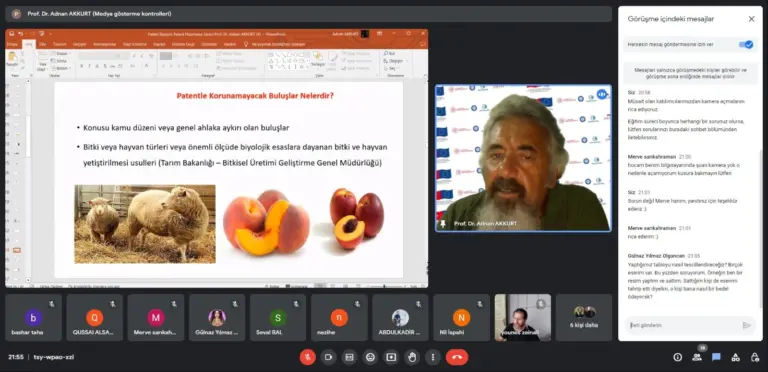768x372 pixels.
Task: Open the Dosya tab in PowerPoint
Action: pyautogui.click(x=12, y=44)
